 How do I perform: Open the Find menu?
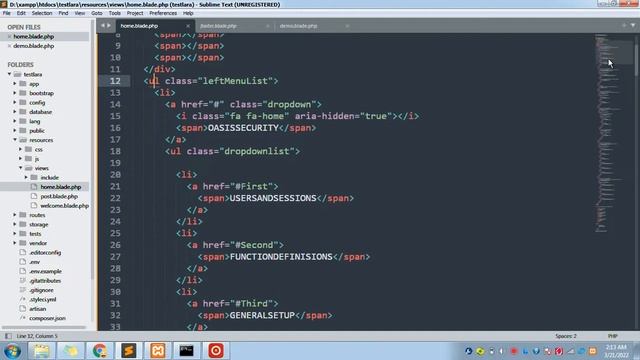coord(63,13)
